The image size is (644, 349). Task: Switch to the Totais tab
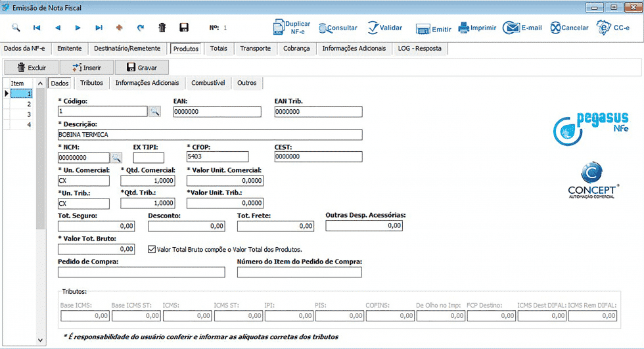point(218,49)
